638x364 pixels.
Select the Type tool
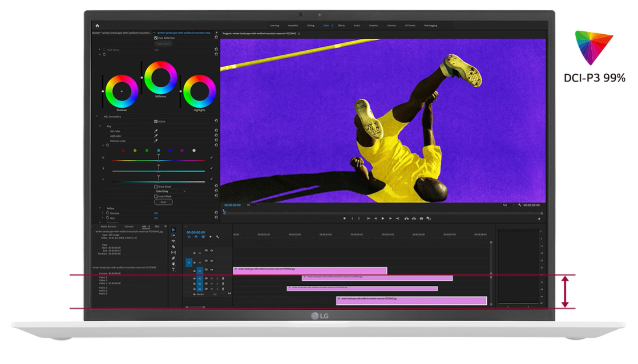coord(173,269)
